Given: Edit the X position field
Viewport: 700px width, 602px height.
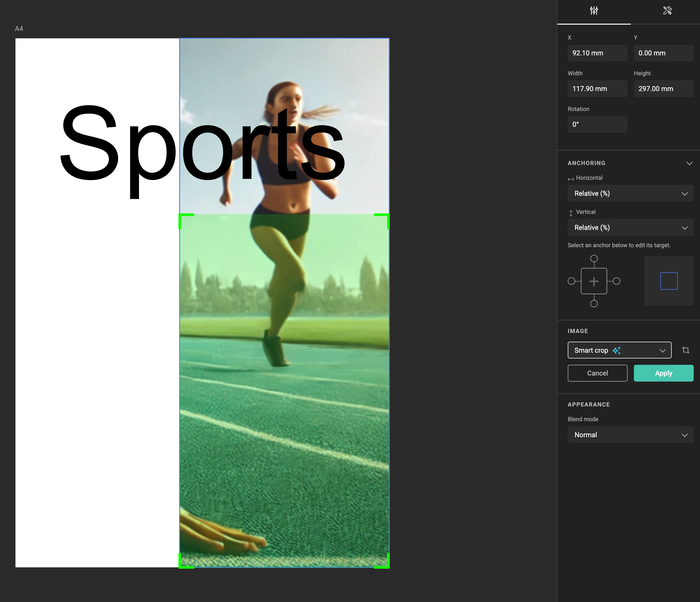Looking at the screenshot, I should pyautogui.click(x=597, y=53).
